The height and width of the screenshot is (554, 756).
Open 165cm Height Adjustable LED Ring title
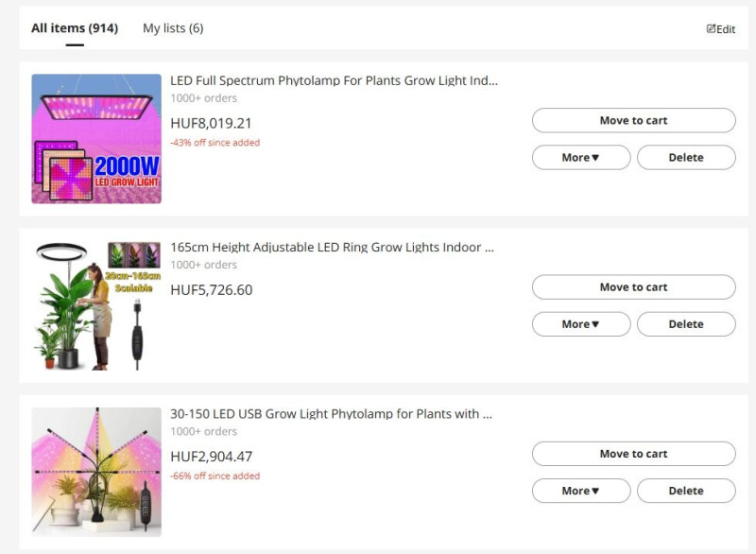(332, 248)
